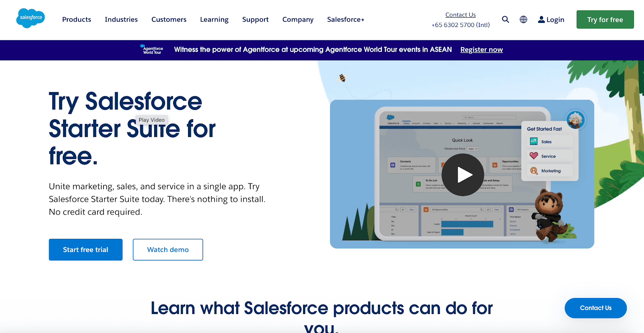644x333 pixels.
Task: Click the +65 6302 5700 phone number
Action: click(460, 25)
